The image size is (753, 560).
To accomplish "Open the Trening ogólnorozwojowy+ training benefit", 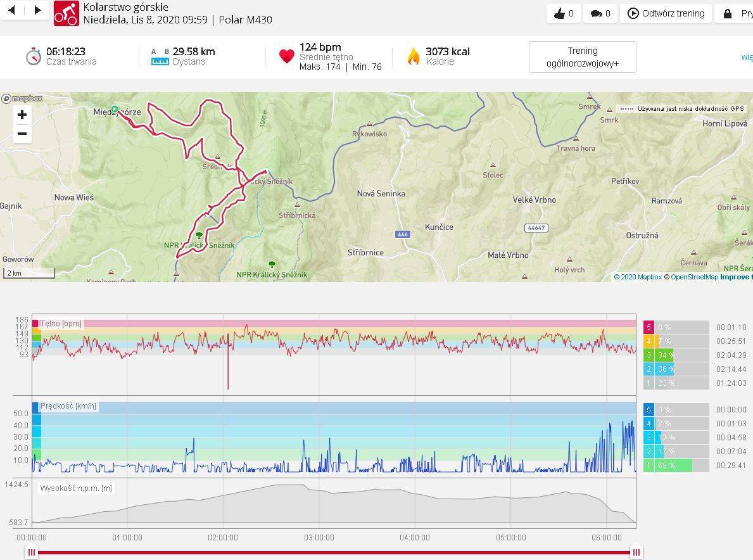I will (582, 57).
